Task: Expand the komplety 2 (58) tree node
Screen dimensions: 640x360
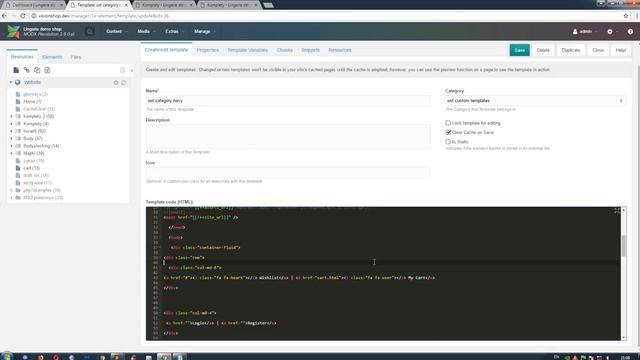Action: click(11, 116)
